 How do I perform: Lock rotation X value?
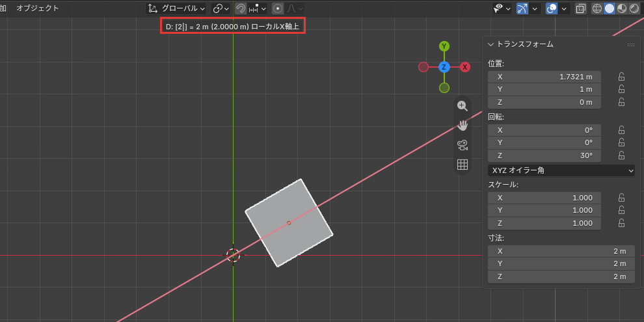(621, 130)
